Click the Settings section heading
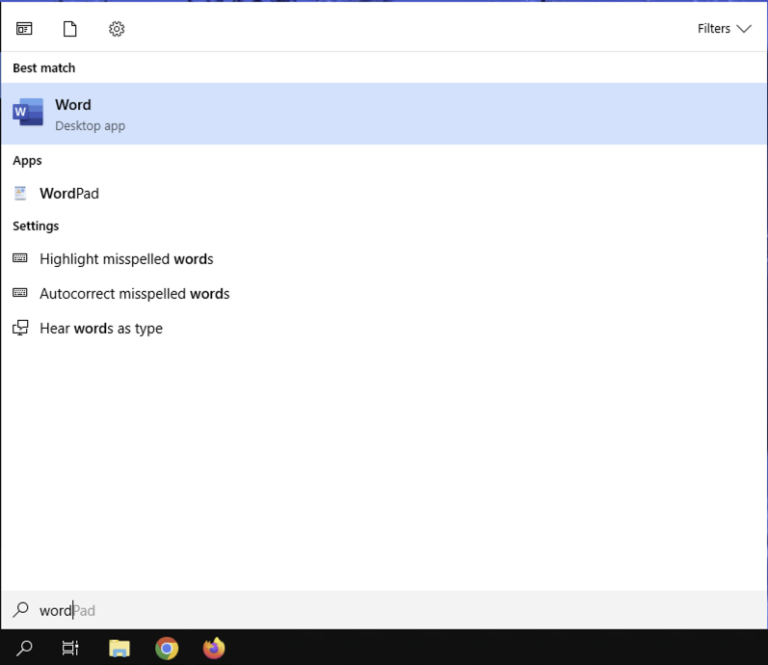 (x=36, y=226)
